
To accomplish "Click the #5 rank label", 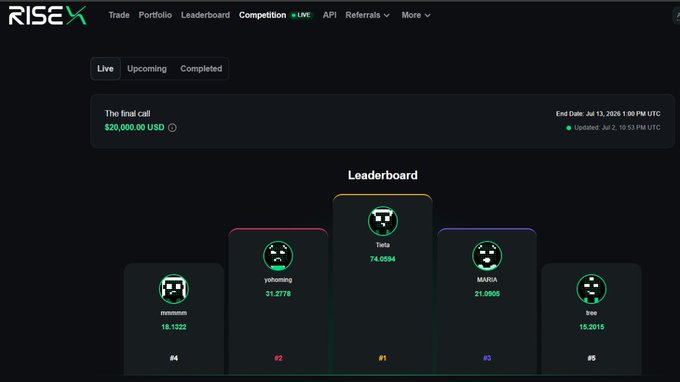I will point(592,358).
